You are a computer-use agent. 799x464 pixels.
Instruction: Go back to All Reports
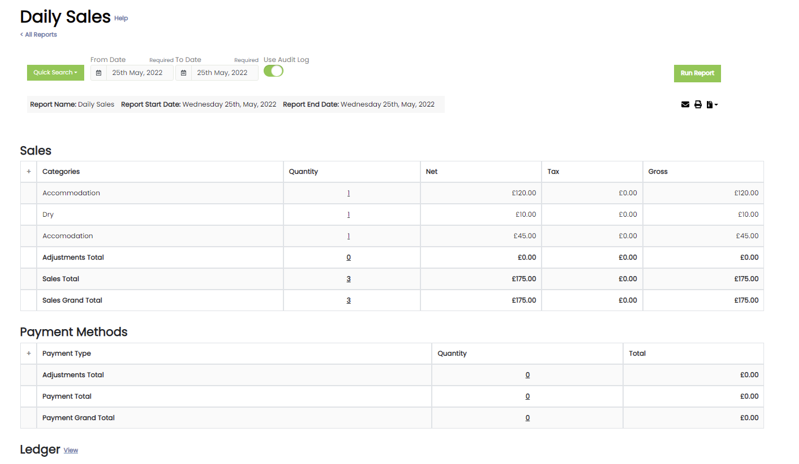coord(39,35)
